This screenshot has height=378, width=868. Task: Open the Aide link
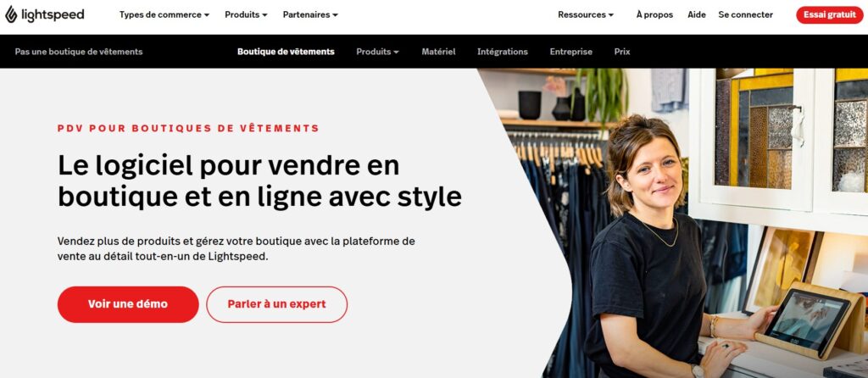(697, 15)
